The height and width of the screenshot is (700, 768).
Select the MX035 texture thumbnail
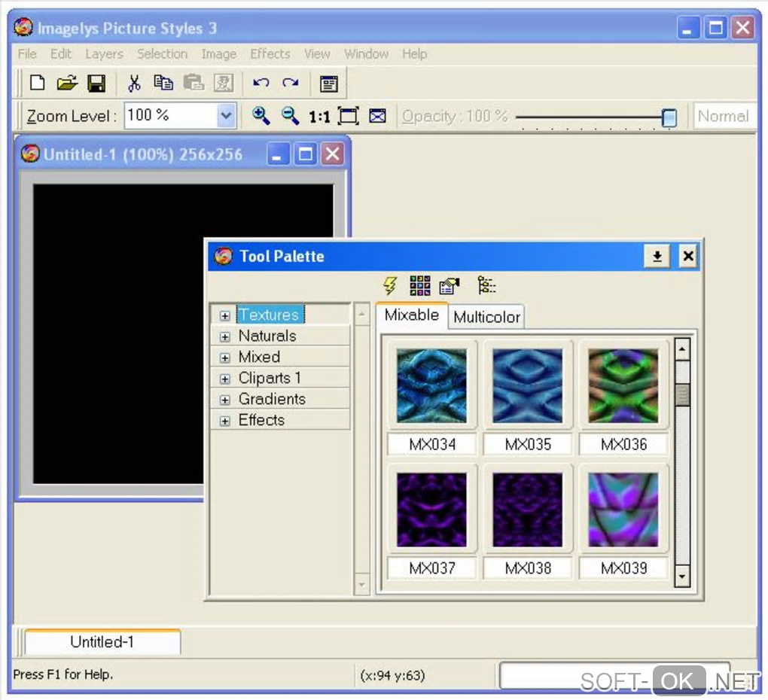[x=528, y=385]
